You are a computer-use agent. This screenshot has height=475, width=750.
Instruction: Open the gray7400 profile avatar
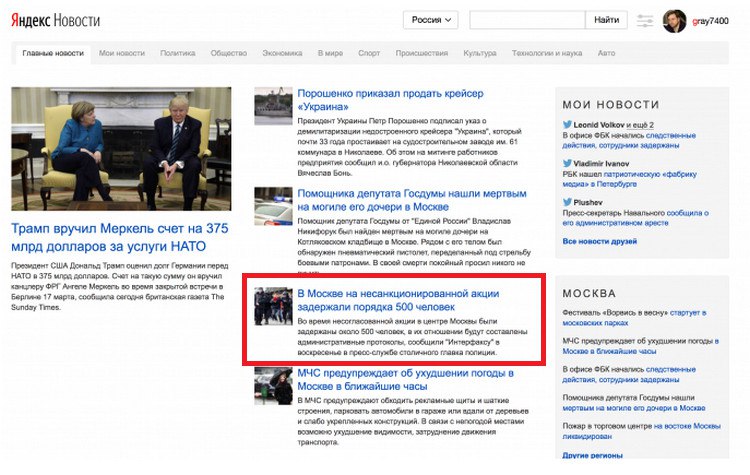[x=674, y=21]
